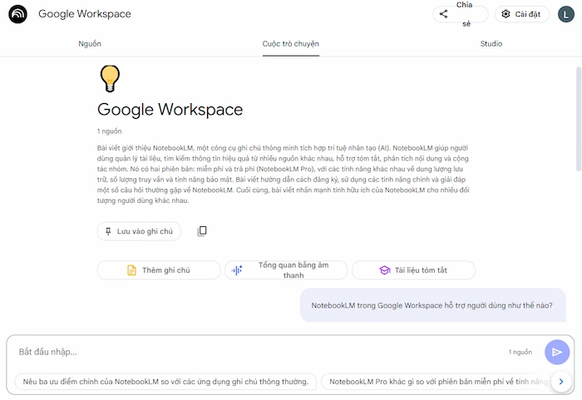Copy the summary with the copy icon
The height and width of the screenshot is (400, 582).
coord(202,231)
